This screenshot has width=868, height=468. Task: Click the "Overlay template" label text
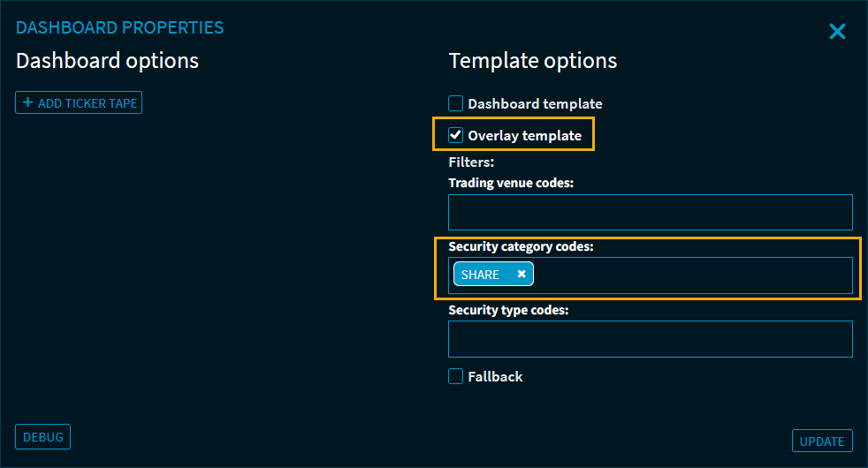[x=524, y=136]
